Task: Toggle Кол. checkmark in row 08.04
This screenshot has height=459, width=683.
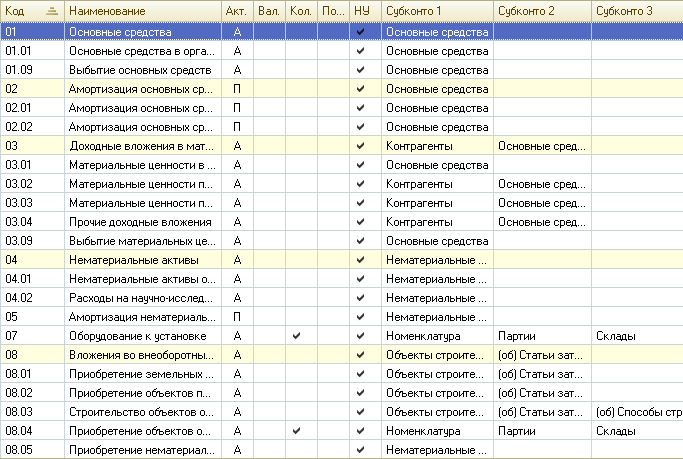Action: (297, 431)
